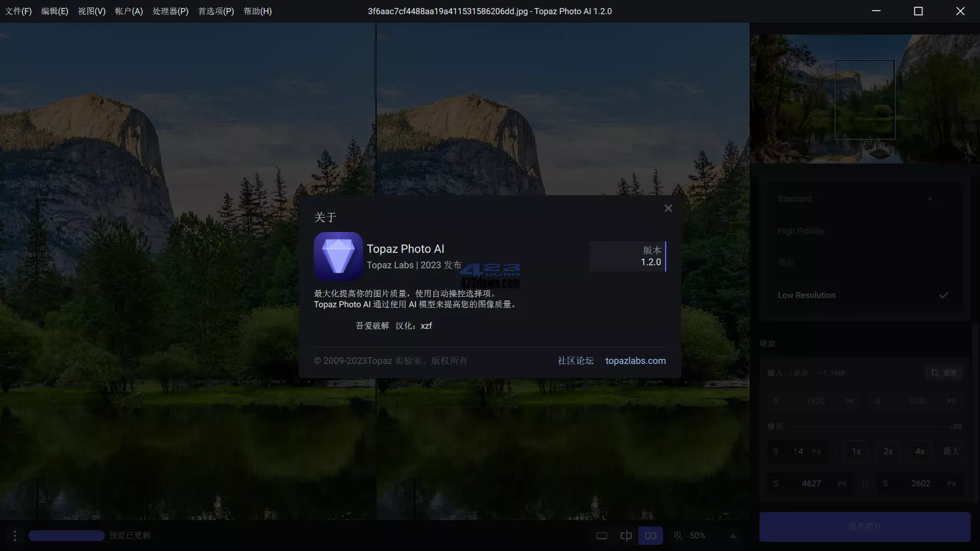Choose the 4x upscale factor
Image resolution: width=980 pixels, height=551 pixels.
pyautogui.click(x=919, y=452)
